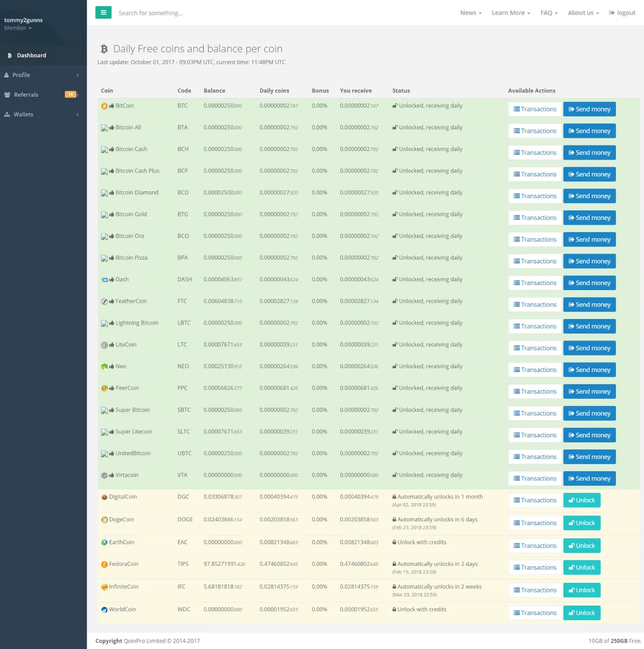Expand the Profile sidebar menu
The width and height of the screenshot is (644, 649).
43,75
